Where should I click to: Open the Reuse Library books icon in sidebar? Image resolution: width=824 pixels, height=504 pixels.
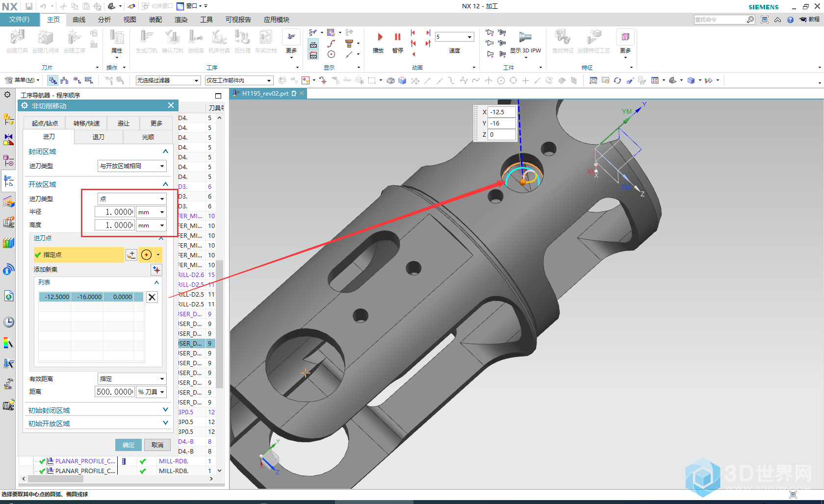click(8, 243)
